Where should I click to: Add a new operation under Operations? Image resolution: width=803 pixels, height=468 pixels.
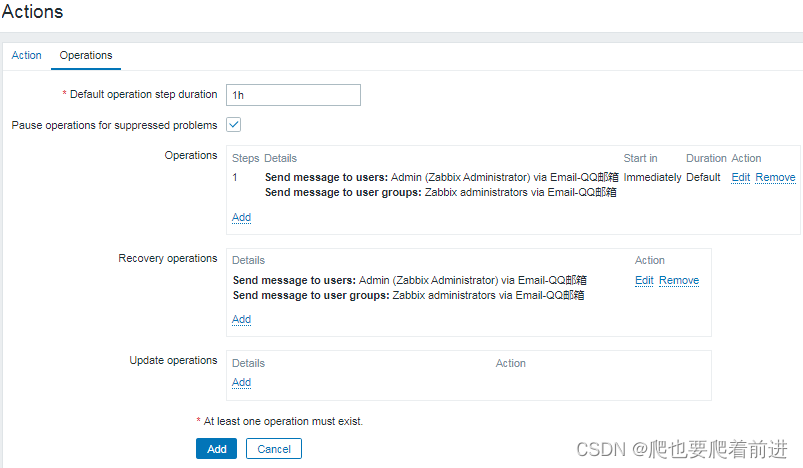241,217
